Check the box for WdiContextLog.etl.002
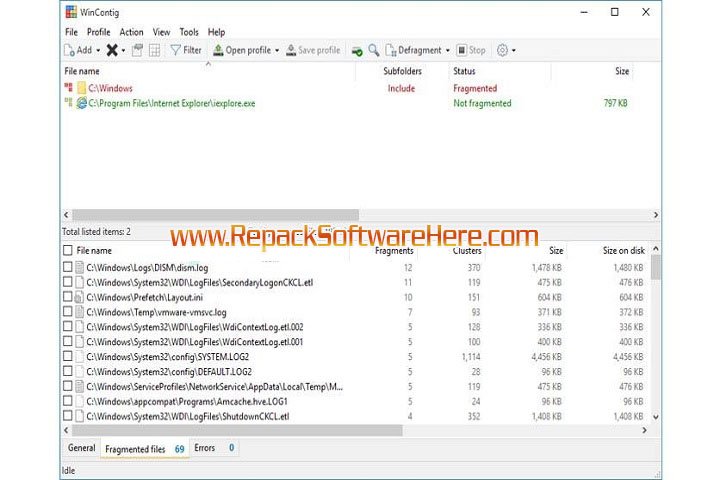The height and width of the screenshot is (480, 720). click(x=68, y=326)
